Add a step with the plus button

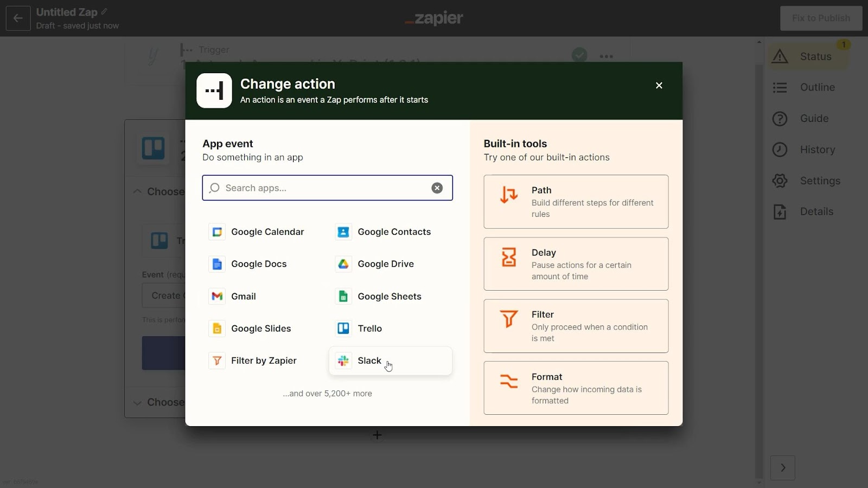[x=377, y=435]
